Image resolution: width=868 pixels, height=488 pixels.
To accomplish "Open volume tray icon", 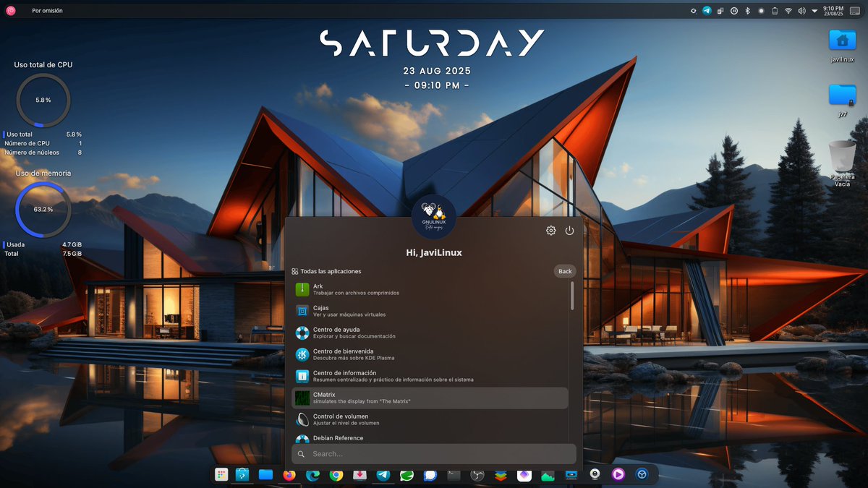I will 801,11.
